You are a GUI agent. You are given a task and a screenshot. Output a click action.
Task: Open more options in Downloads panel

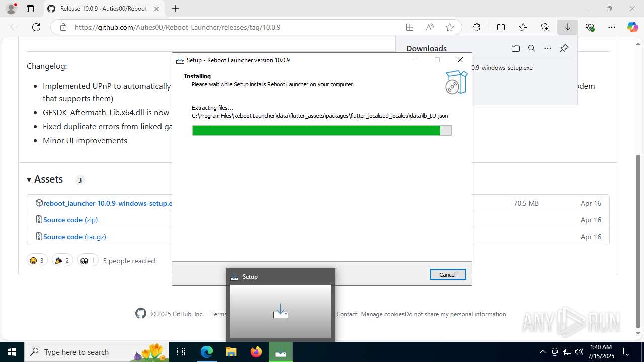(x=548, y=48)
